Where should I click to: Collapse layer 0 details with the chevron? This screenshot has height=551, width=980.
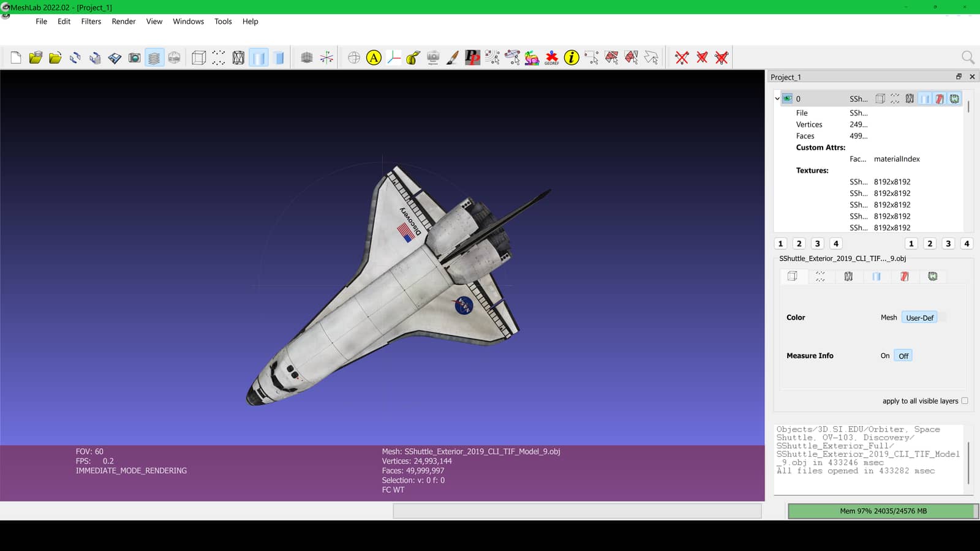pos(777,99)
